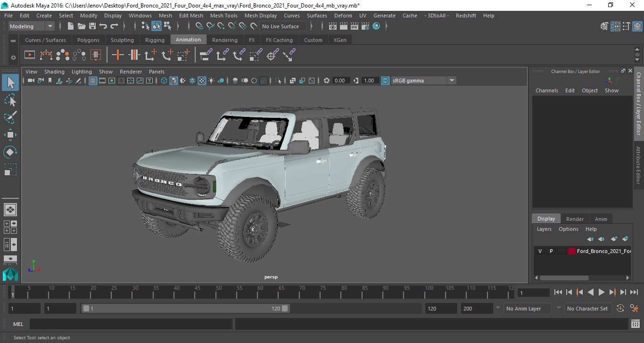Save the scene with the floppy disk icon
The image size is (644, 343).
(92, 26)
